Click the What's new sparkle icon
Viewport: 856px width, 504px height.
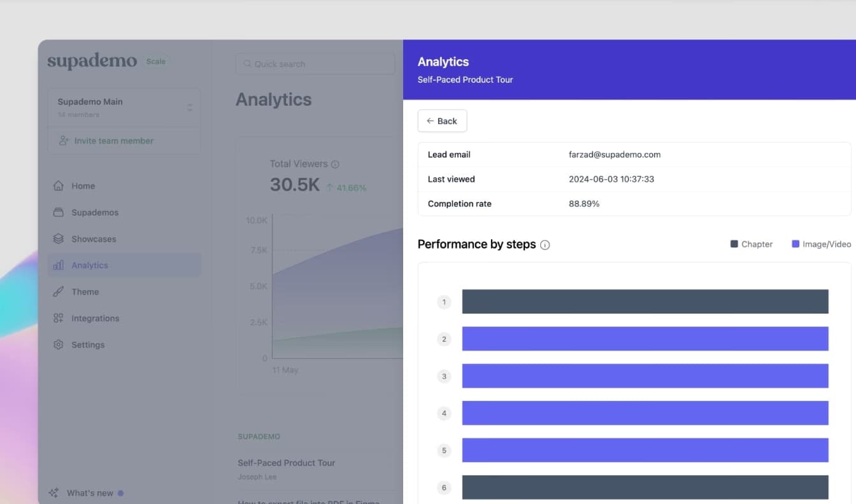54,493
